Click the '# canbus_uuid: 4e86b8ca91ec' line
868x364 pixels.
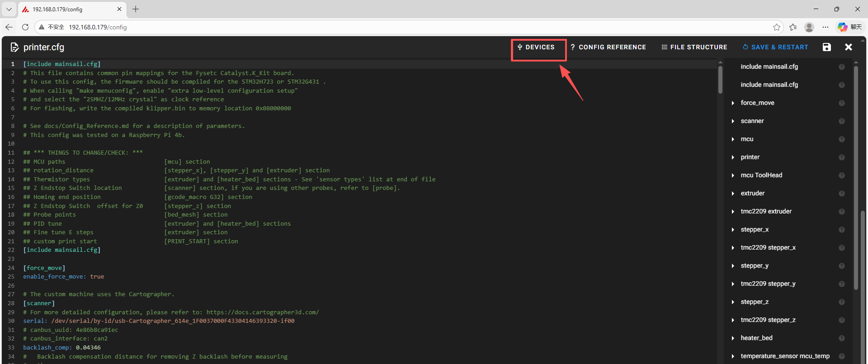(71, 330)
